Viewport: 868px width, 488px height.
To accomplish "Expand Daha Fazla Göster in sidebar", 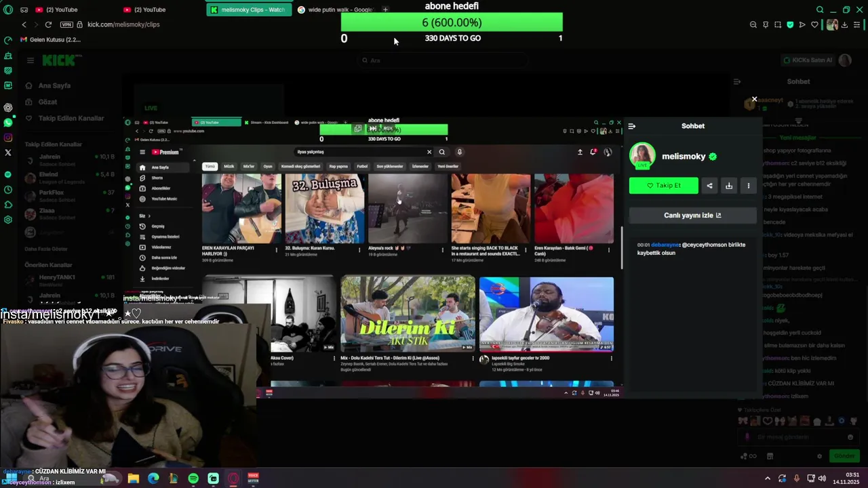I will point(46,249).
